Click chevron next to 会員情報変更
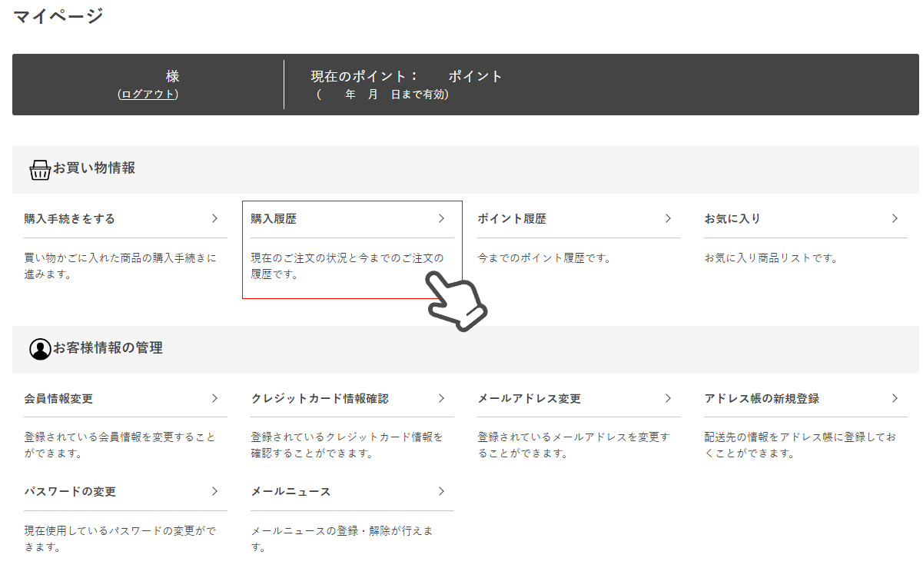Screen dimensions: 923x588 [214, 399]
